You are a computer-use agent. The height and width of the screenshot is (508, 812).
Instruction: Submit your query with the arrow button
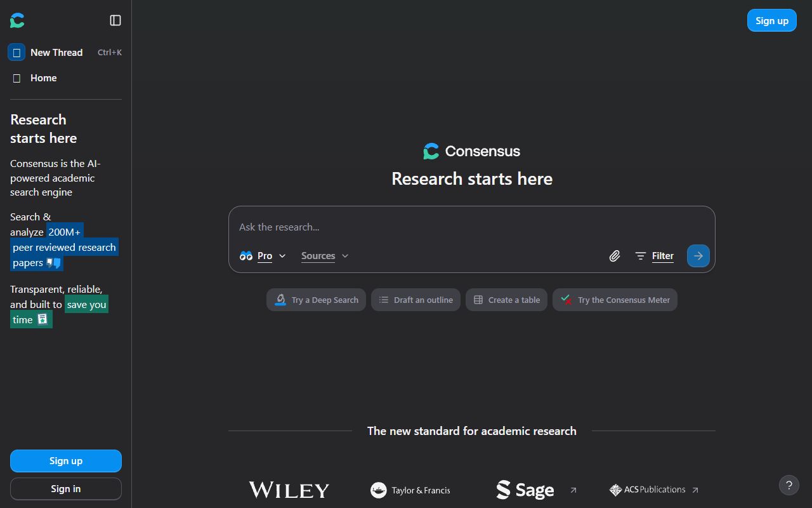tap(698, 255)
